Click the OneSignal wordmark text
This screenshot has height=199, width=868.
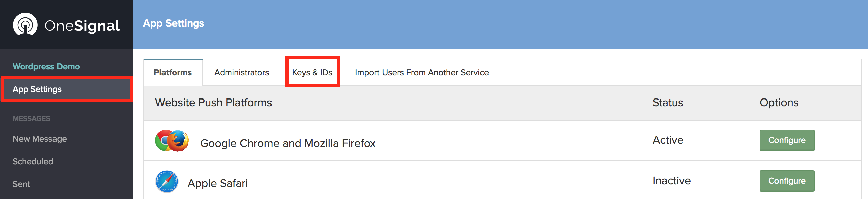82,26
